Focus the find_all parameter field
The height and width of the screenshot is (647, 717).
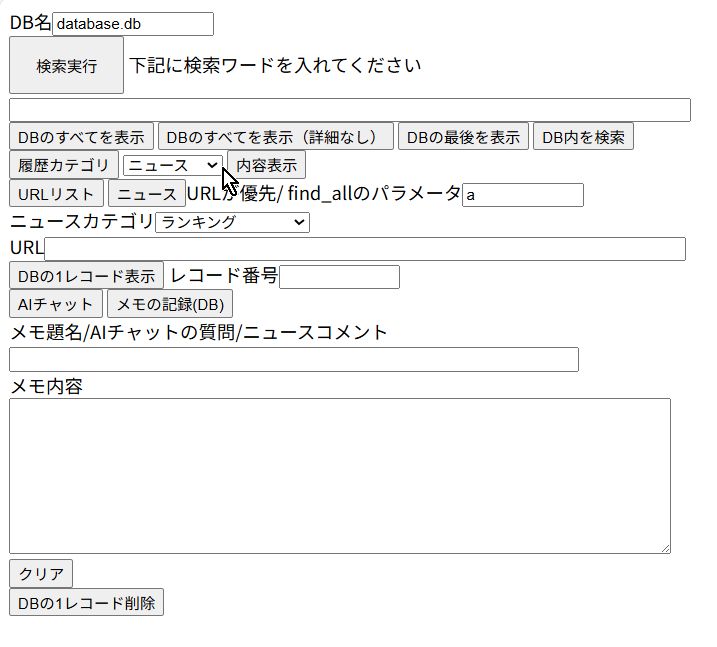coord(522,195)
